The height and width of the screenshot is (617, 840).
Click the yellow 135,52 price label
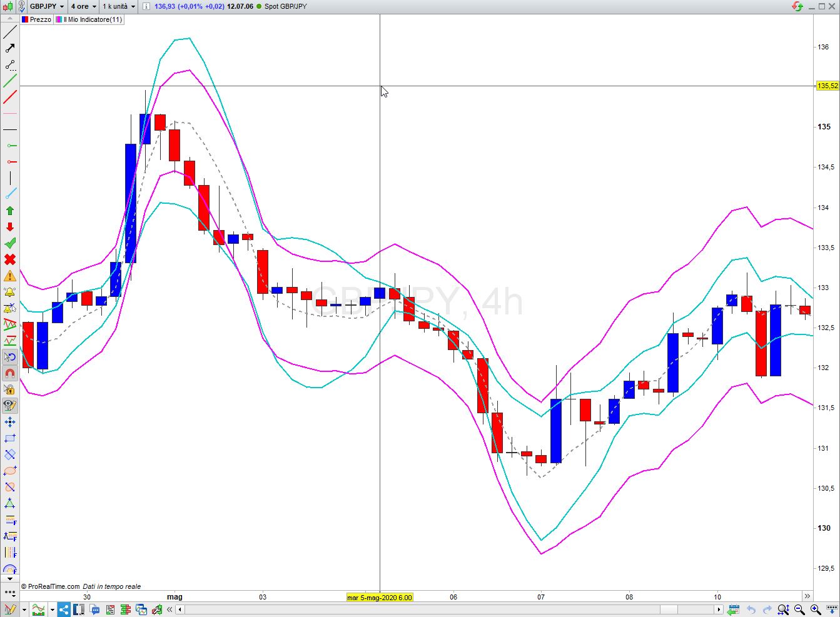[827, 86]
